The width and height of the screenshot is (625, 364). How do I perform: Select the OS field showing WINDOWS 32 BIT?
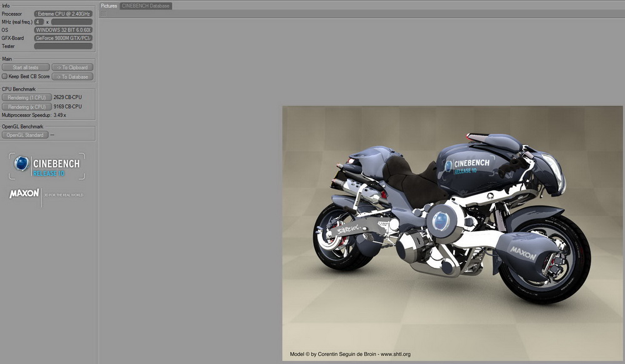(x=63, y=30)
